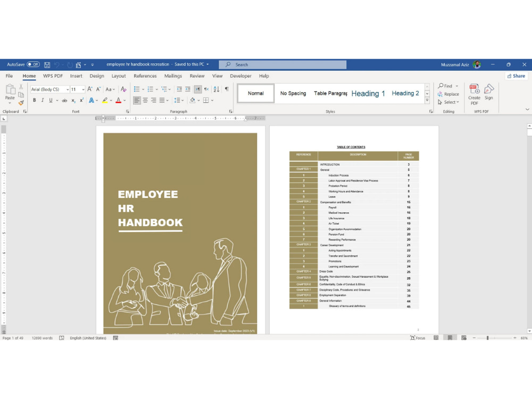This screenshot has width=532, height=399.
Task: Toggle Underline formatting
Action: coord(51,100)
